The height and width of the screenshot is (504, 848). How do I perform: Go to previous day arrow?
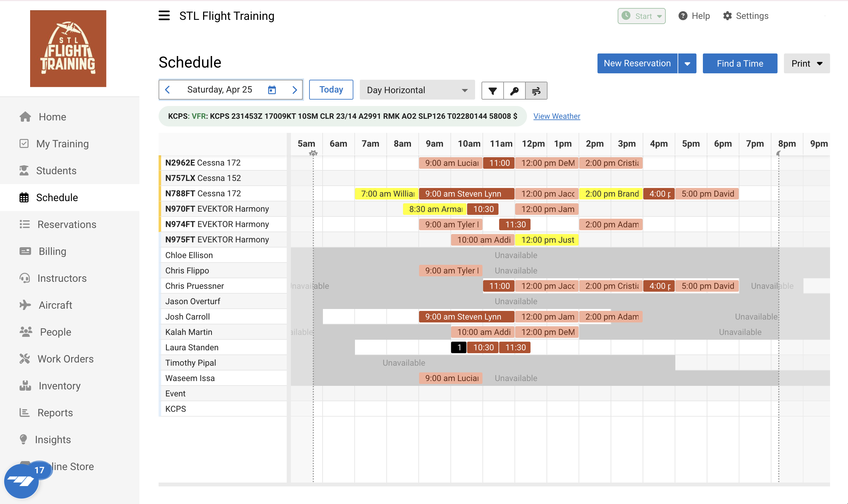(x=168, y=90)
